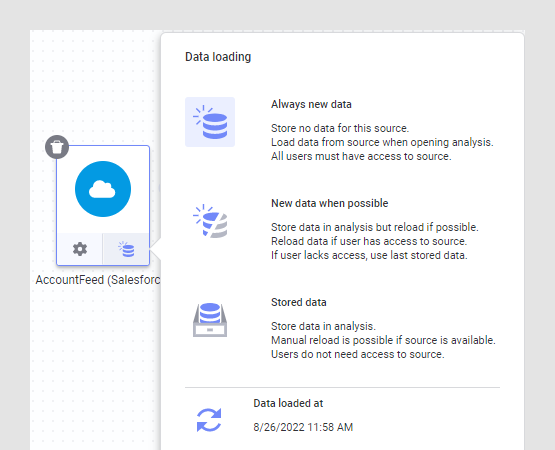Open the gear settings on AccountFeed node
Viewport: 555px width, 450px height.
(80, 249)
